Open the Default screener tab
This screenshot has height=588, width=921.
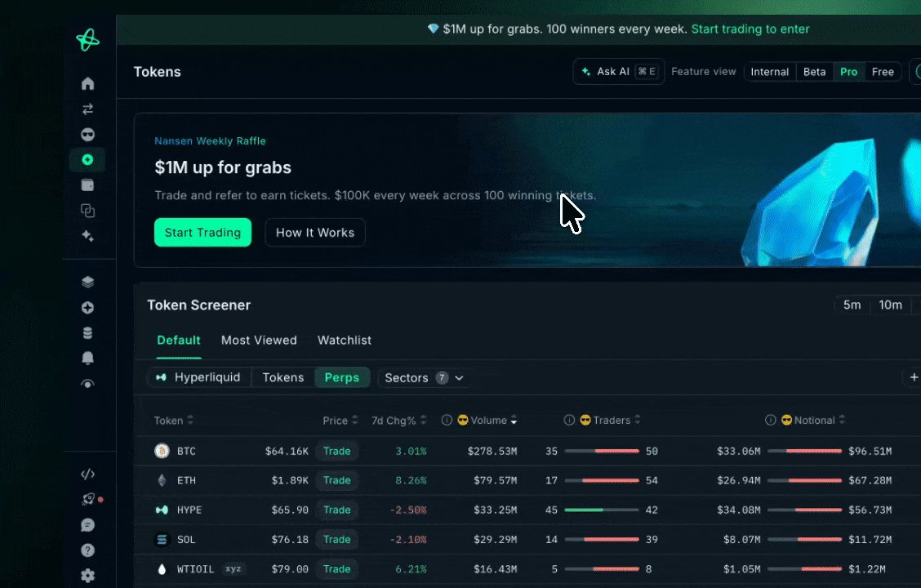click(x=179, y=340)
